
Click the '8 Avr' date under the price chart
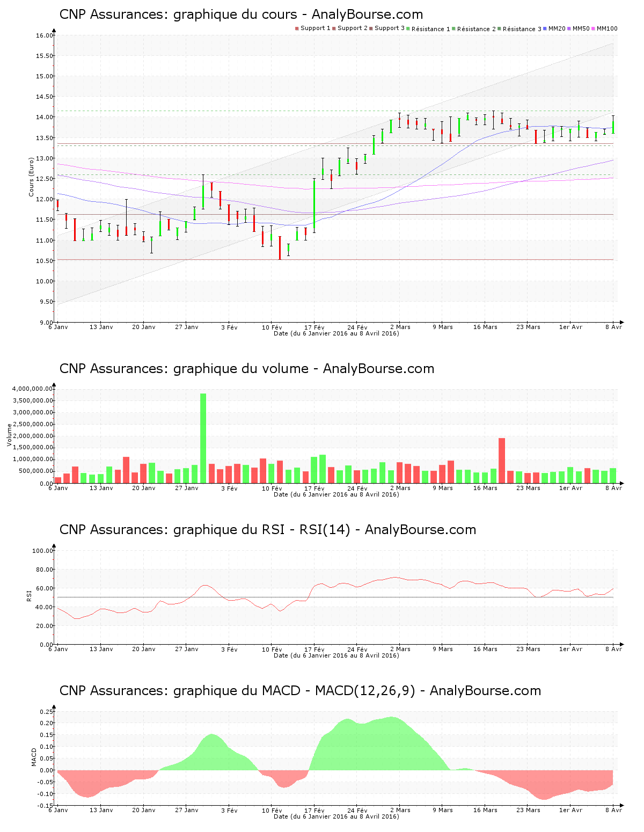click(x=613, y=327)
